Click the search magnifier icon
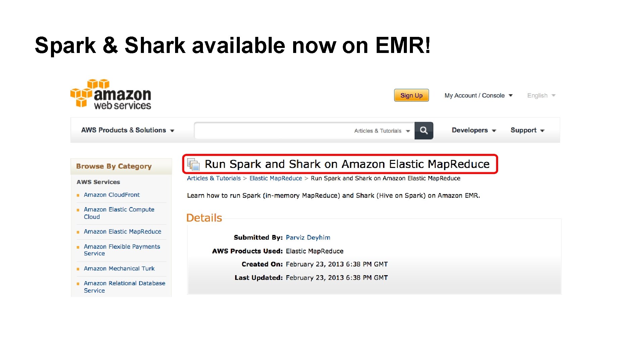 [424, 130]
